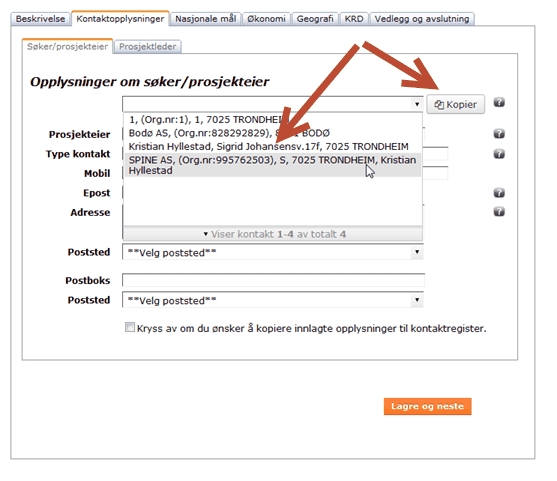
Task: Click help icon for Prosjekteier field
Action: tap(499, 134)
